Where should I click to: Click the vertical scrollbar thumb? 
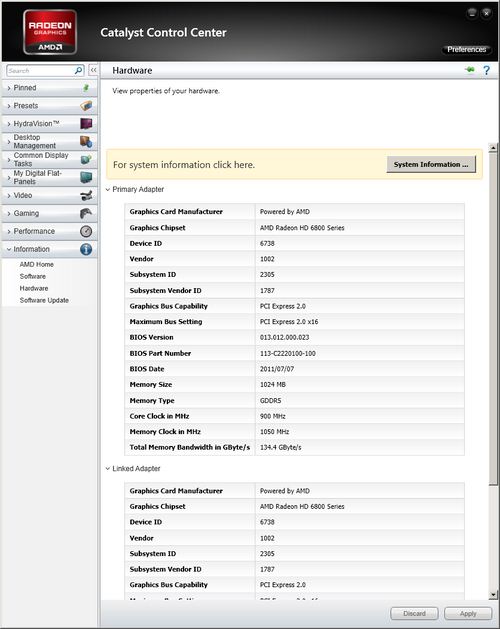coord(493,319)
